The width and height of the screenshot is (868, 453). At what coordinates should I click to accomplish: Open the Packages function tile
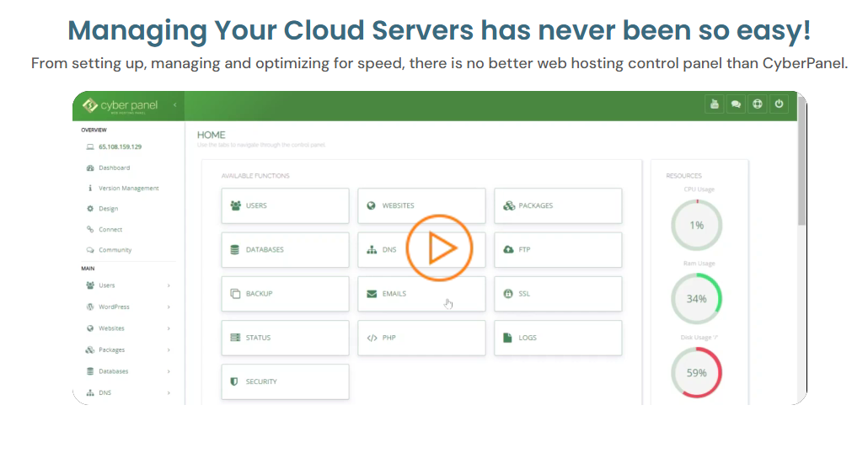[x=557, y=205]
